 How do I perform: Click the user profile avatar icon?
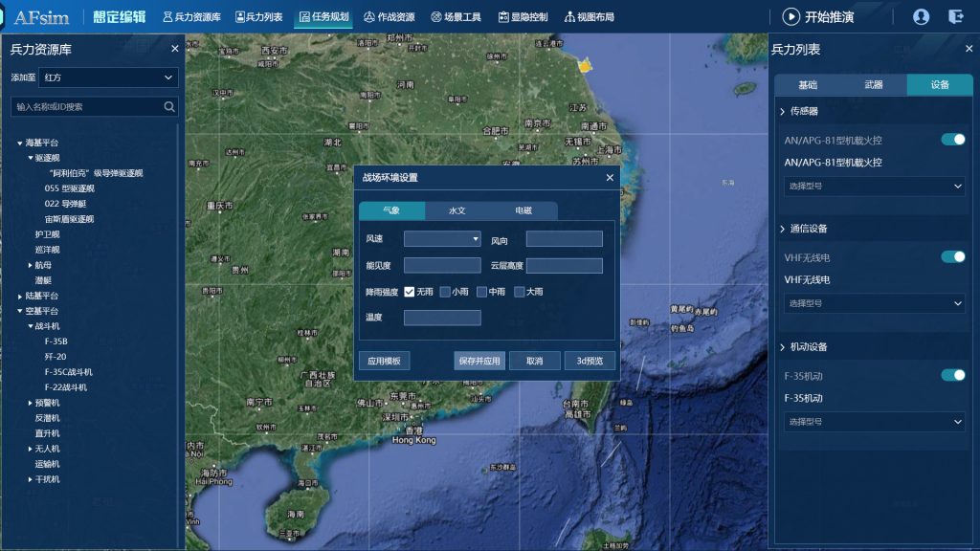click(921, 16)
